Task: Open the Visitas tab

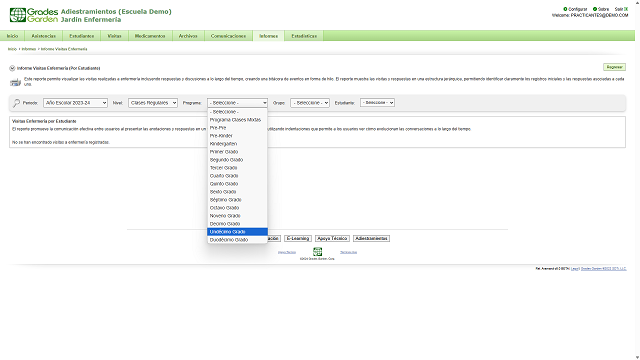Action: 114,36
